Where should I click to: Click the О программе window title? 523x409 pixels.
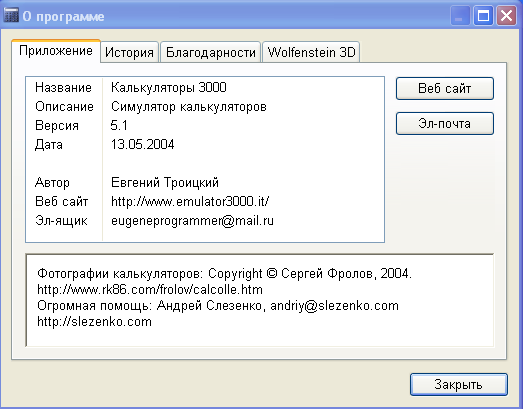[x=63, y=16]
